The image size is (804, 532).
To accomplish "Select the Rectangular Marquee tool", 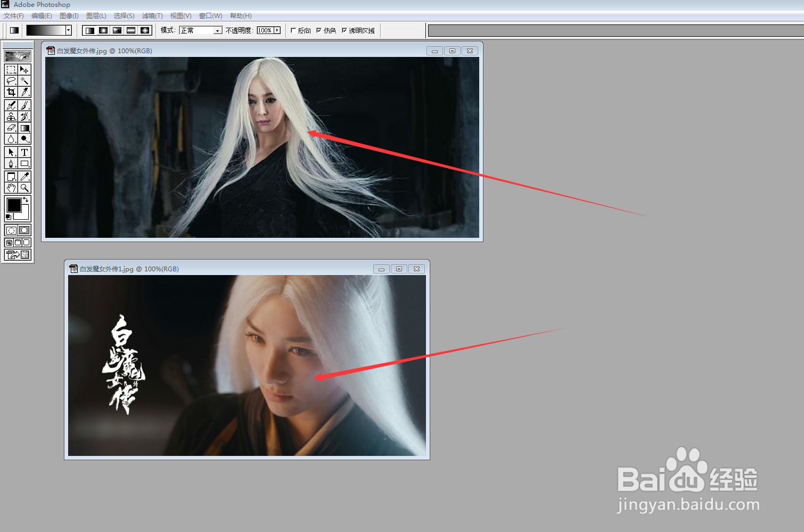I will 11,70.
